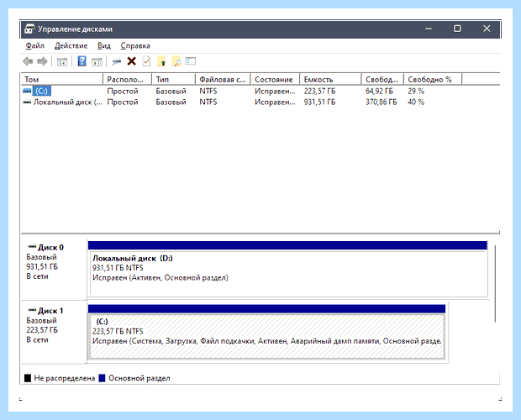Select the Локальный диск (D:) partition block
521x420 pixels.
(x=287, y=270)
